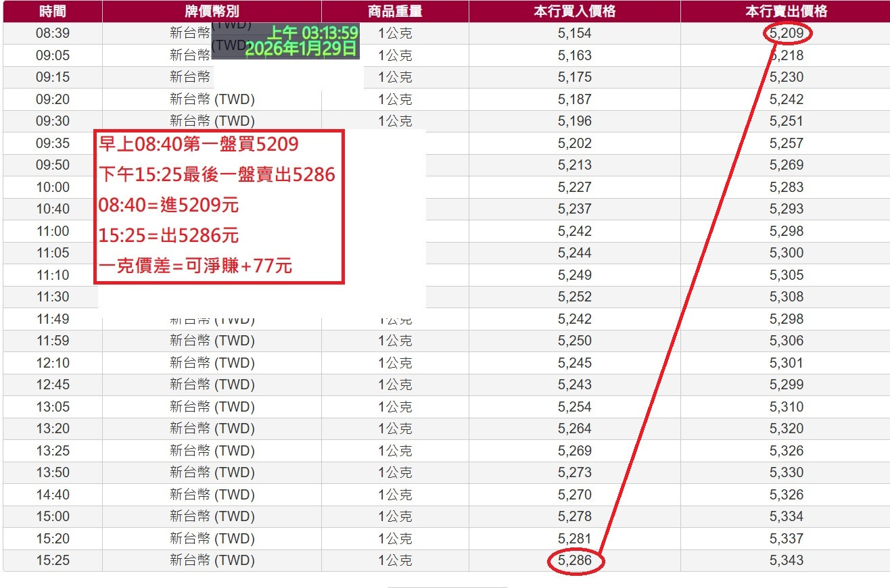Click the 時間 column header
Screen dimensions: 890x588
[x=53, y=11]
